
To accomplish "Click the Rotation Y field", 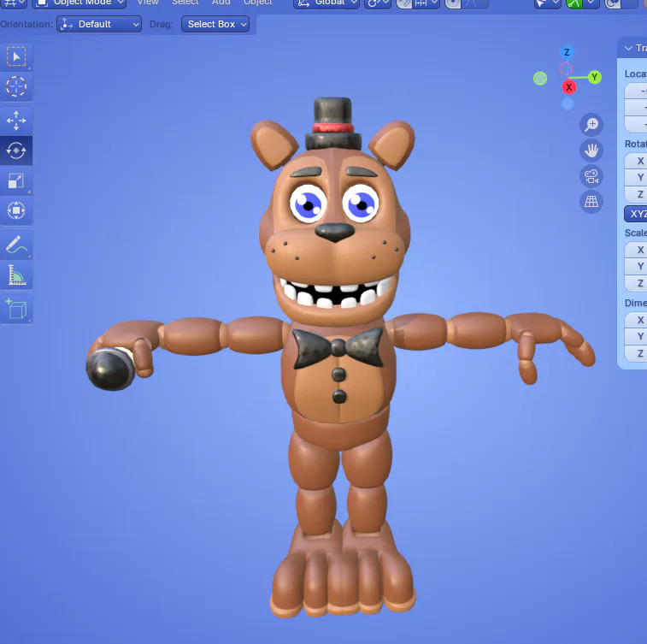I will tap(635, 178).
